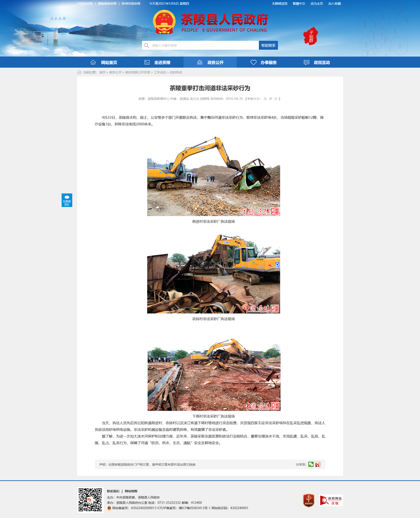Open the 前进村 excavator photo
420x518 pixels.
(213, 176)
